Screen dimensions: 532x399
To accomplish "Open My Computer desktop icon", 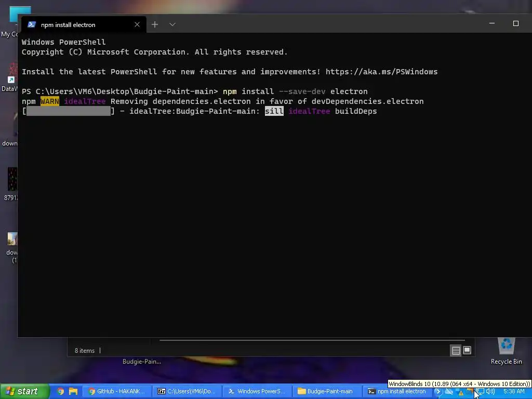I will click(x=9, y=22).
